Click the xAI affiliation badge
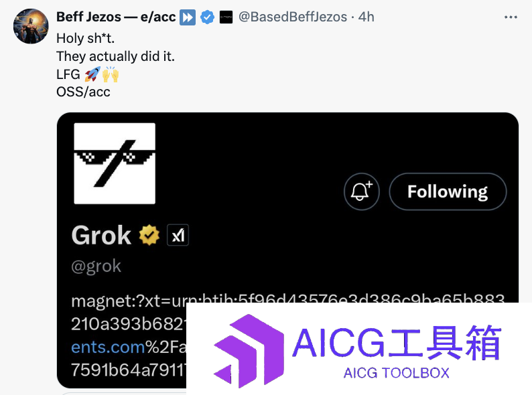Screen dimensions: 532x395 (178, 235)
